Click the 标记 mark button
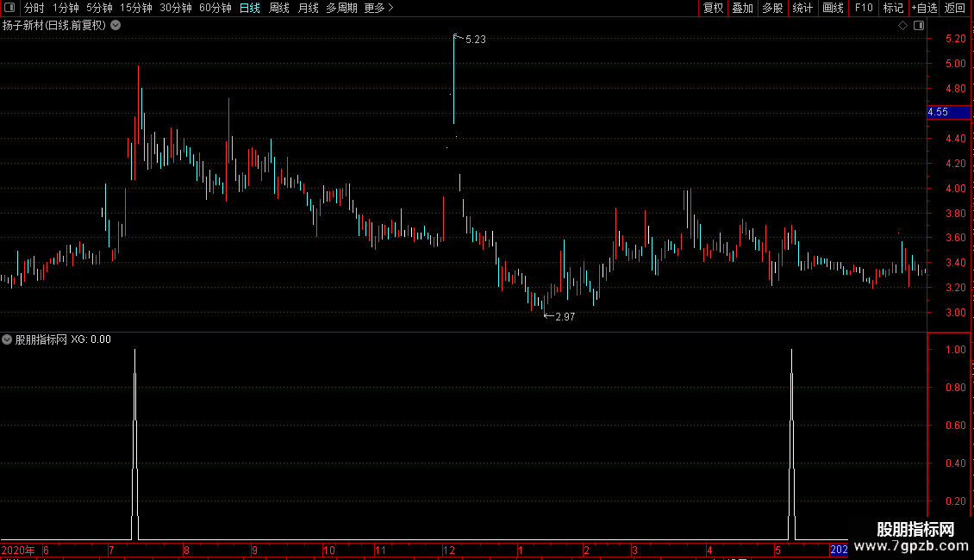Viewport: 974px width, 560px height. 893,8
